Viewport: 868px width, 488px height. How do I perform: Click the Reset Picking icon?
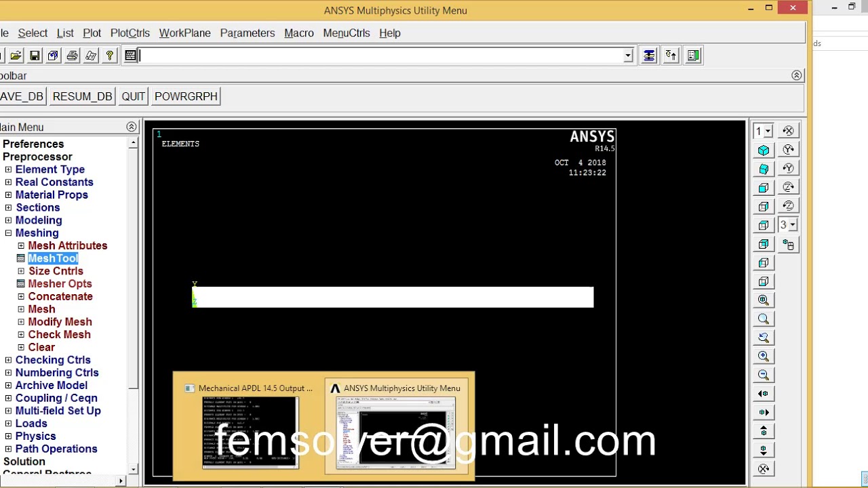[x=671, y=56]
